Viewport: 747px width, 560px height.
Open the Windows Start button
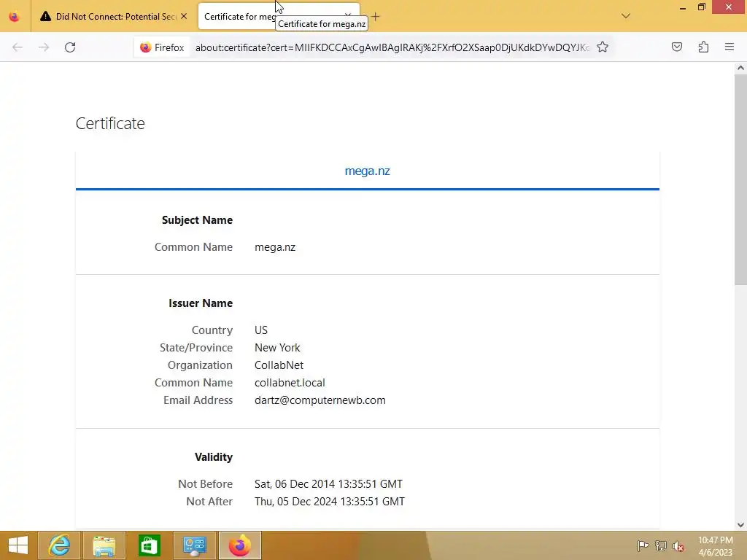click(x=18, y=545)
